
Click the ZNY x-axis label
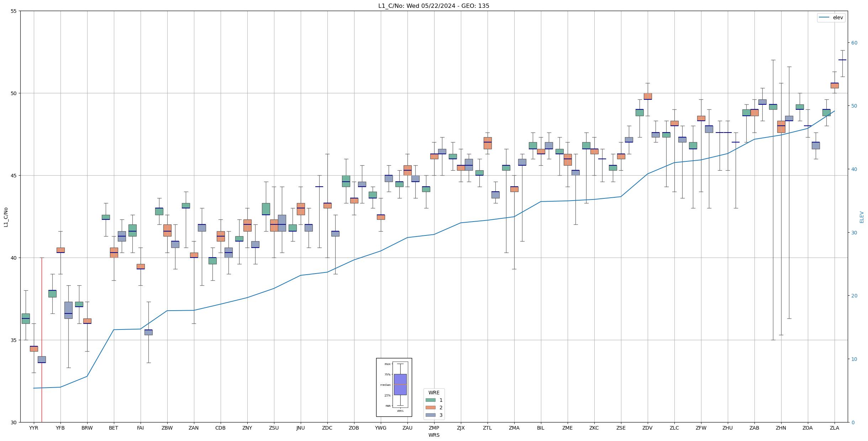coord(247,428)
